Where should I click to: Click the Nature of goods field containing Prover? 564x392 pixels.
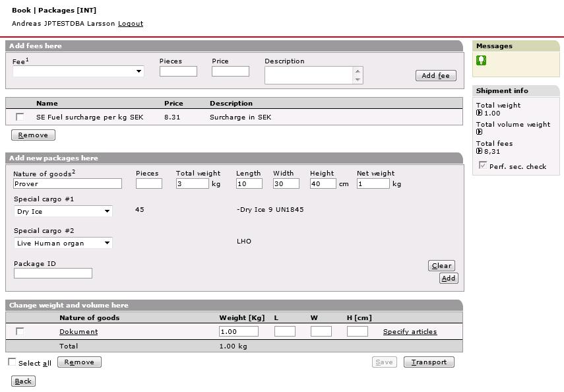68,183
